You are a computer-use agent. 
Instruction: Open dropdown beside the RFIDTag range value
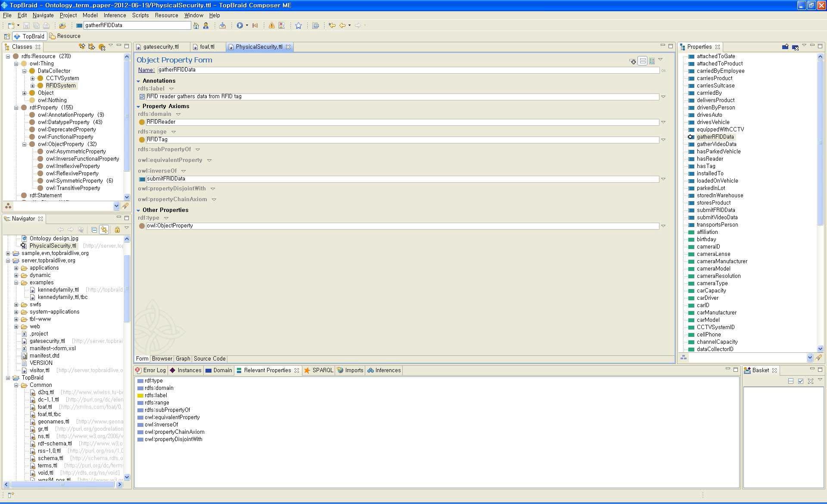663,140
